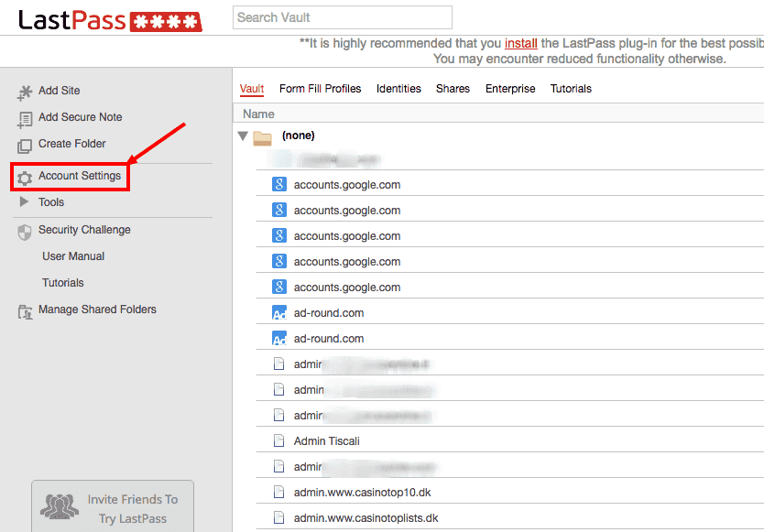Open the Form Fill Profiles tab
The image size is (764, 532).
pyautogui.click(x=320, y=89)
